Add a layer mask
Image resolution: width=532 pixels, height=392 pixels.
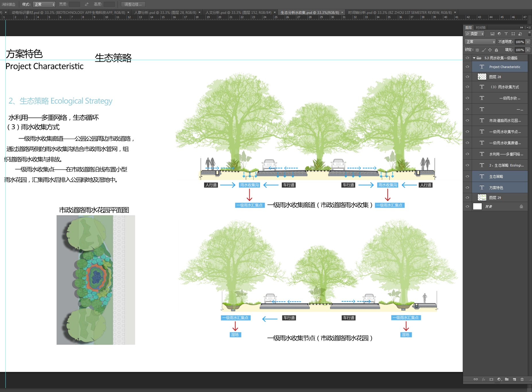pyautogui.click(x=491, y=379)
